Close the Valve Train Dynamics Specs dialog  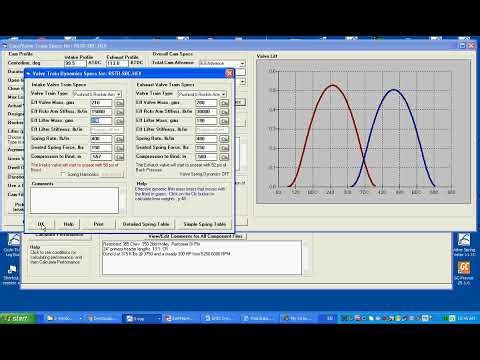pos(229,73)
